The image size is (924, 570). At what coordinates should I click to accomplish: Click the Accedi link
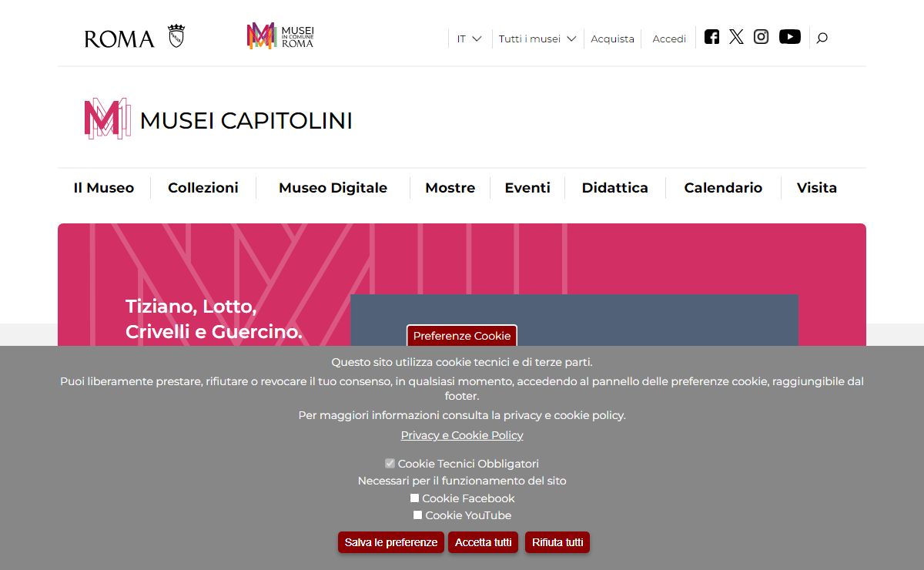[669, 39]
